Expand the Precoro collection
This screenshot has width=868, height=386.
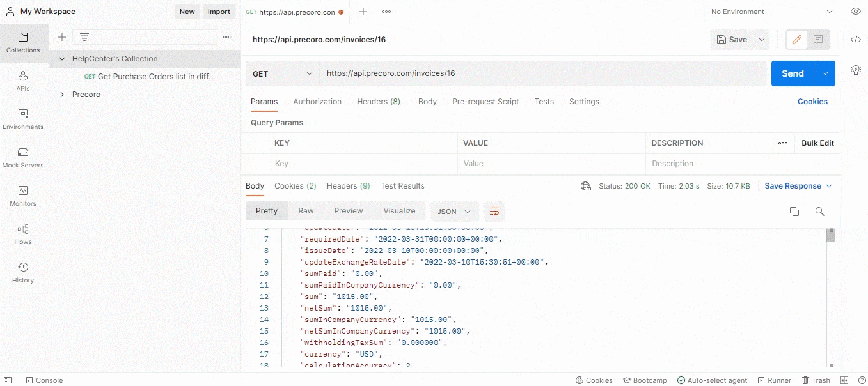tap(62, 95)
